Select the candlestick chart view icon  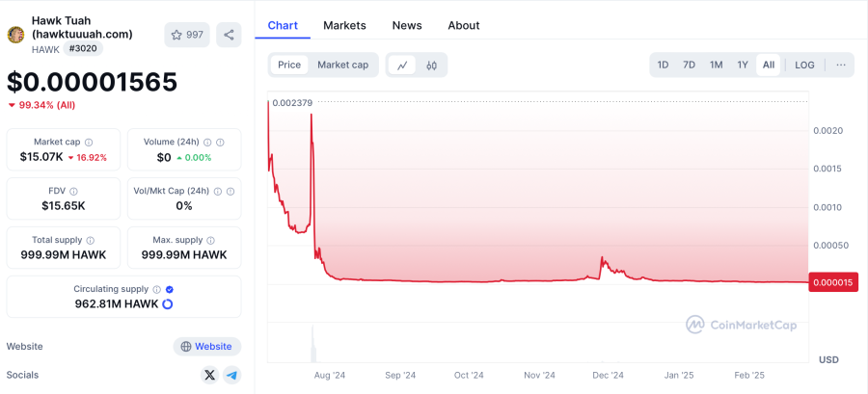432,66
